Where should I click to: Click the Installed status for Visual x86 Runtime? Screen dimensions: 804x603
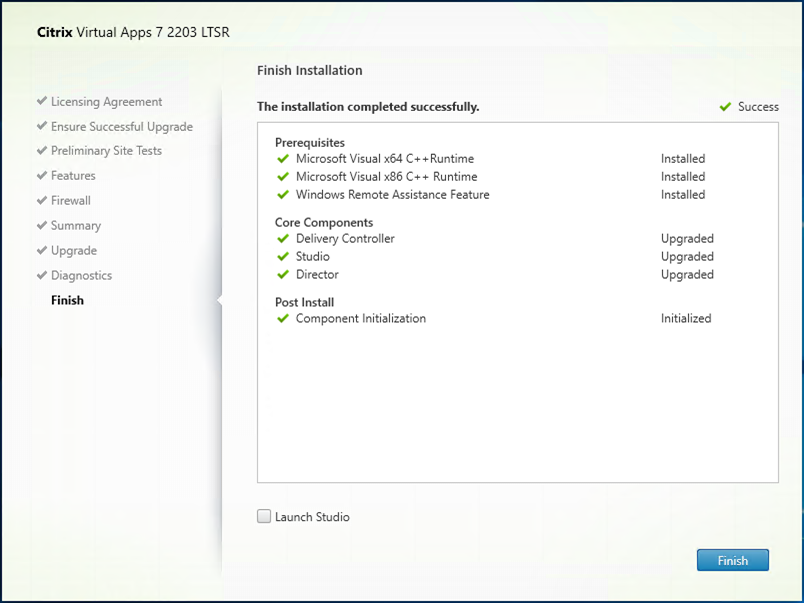tap(682, 176)
